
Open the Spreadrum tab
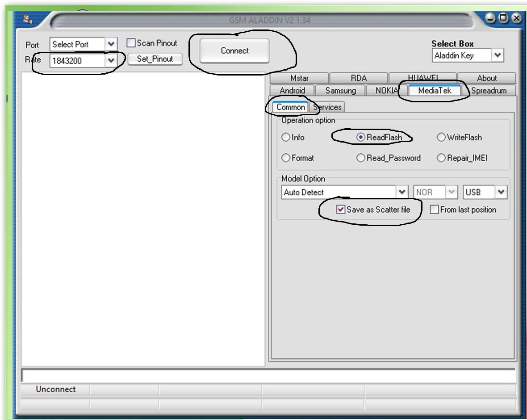(489, 91)
